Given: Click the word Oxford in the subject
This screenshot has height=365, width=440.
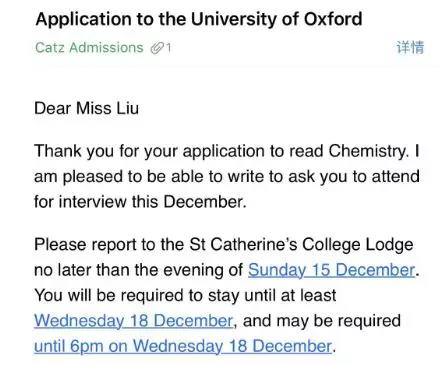Looking at the screenshot, I should click(333, 19).
